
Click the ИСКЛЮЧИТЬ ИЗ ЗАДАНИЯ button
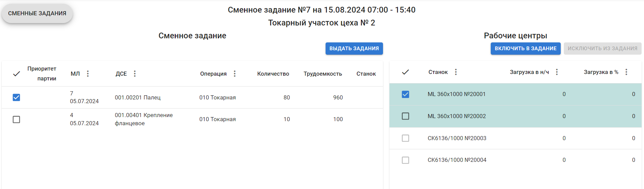[x=603, y=49]
